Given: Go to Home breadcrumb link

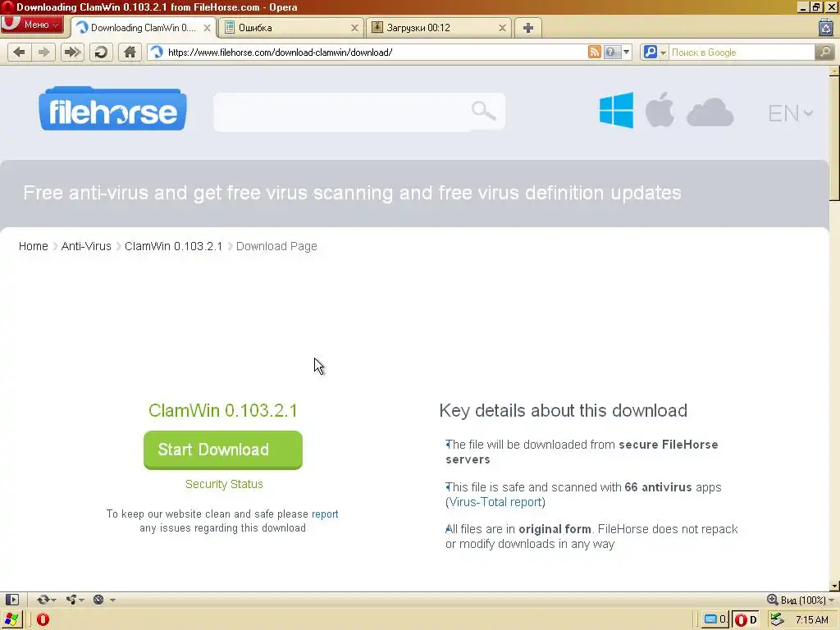Looking at the screenshot, I should coord(33,246).
